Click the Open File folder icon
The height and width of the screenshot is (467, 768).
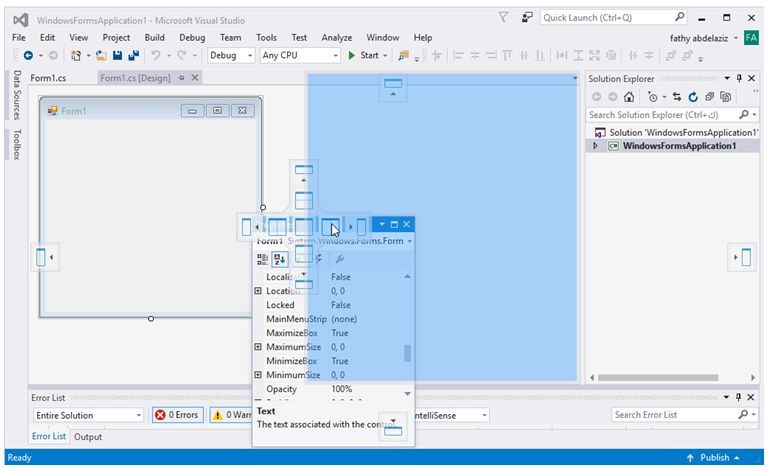[x=101, y=55]
